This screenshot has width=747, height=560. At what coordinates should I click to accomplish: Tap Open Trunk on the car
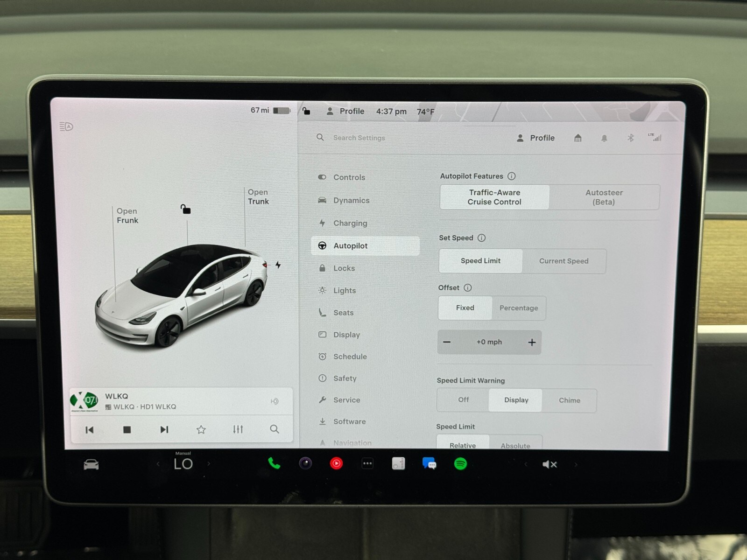click(258, 197)
